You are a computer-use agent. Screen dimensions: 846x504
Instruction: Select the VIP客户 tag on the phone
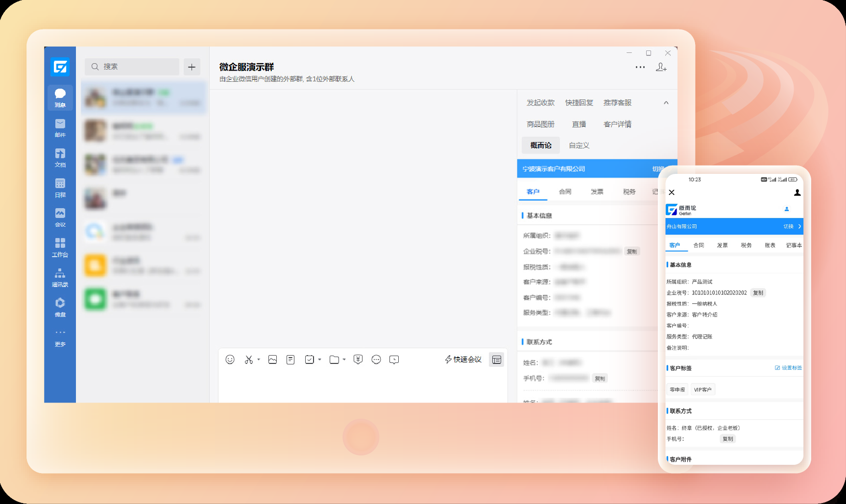tap(702, 389)
